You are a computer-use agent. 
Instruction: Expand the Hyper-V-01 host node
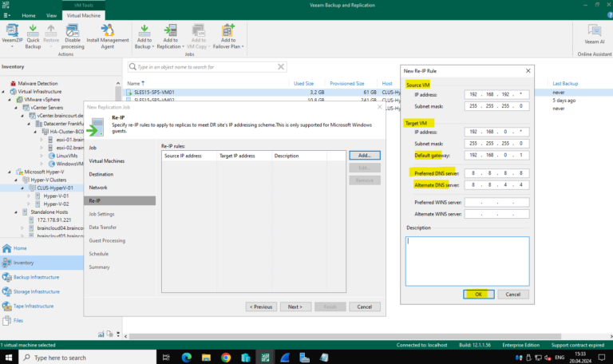[29, 196]
